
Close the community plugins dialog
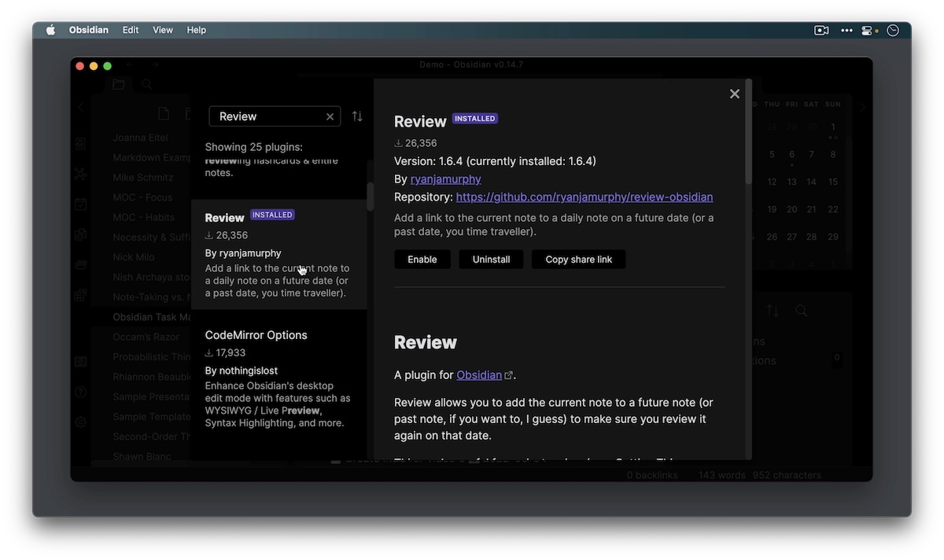coord(735,94)
